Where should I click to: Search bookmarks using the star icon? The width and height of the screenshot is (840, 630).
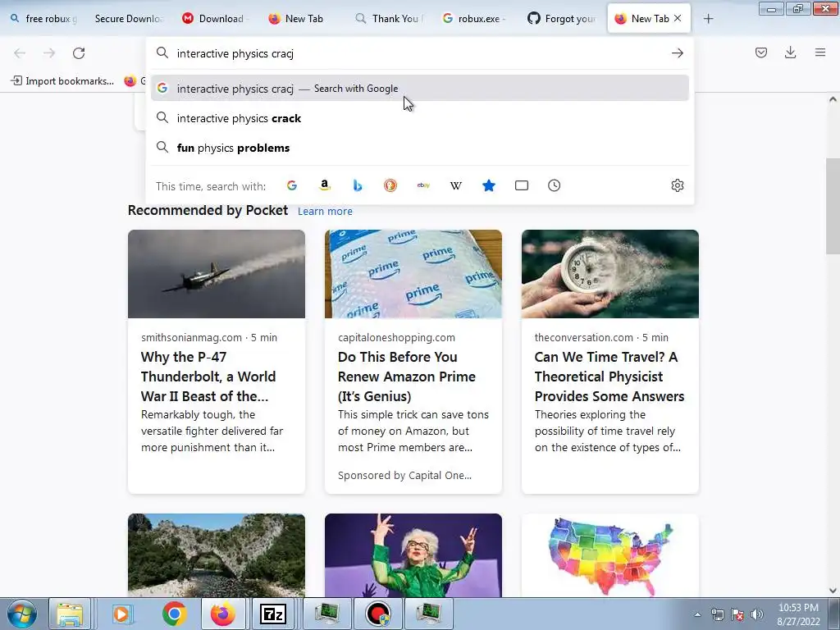(489, 185)
